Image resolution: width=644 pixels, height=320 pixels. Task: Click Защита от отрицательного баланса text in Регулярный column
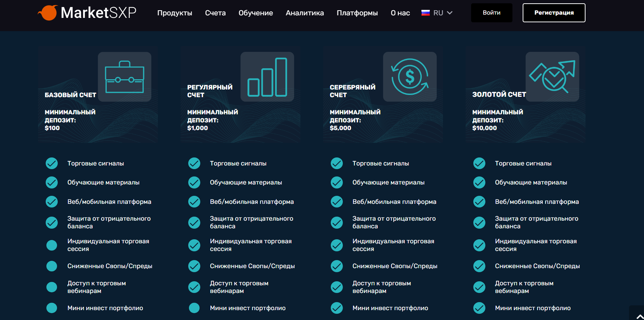click(251, 222)
